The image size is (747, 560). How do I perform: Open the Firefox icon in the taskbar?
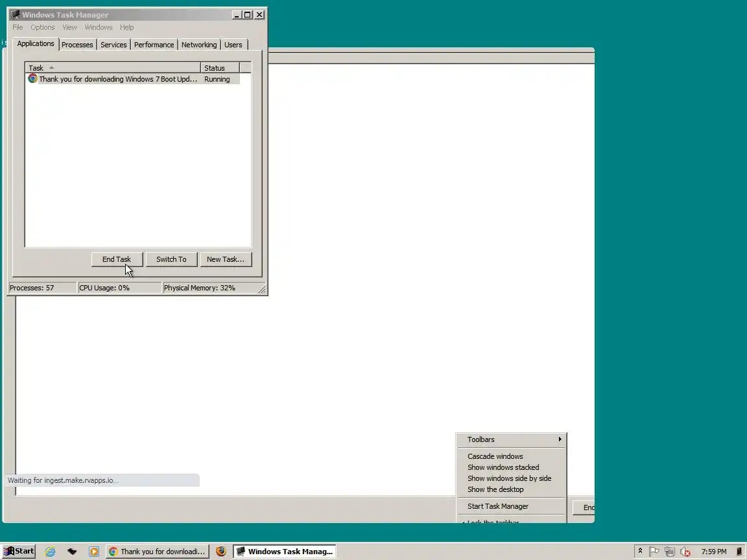click(x=221, y=552)
